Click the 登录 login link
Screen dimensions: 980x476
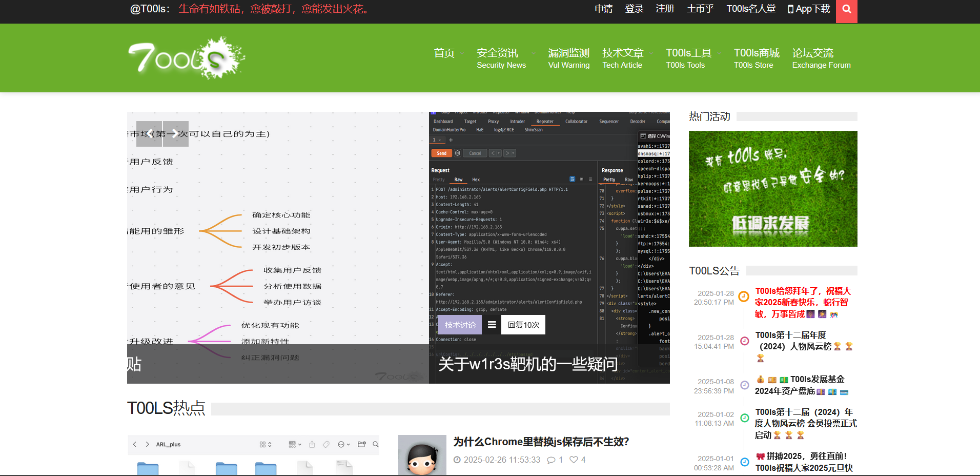coord(634,9)
